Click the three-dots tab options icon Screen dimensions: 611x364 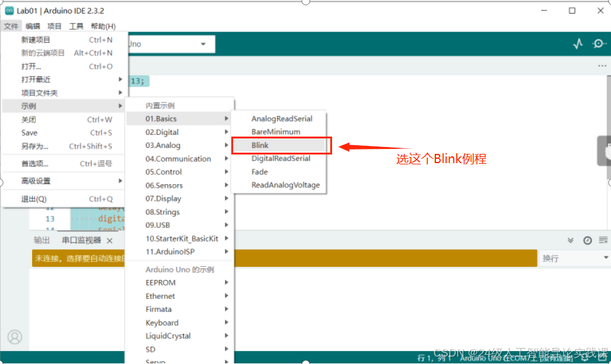pos(602,66)
